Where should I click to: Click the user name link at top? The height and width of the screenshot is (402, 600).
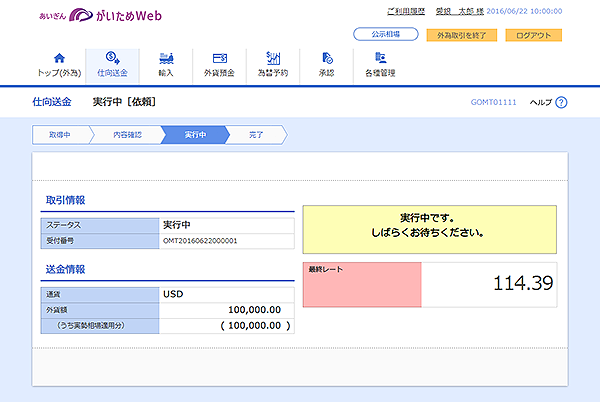460,11
